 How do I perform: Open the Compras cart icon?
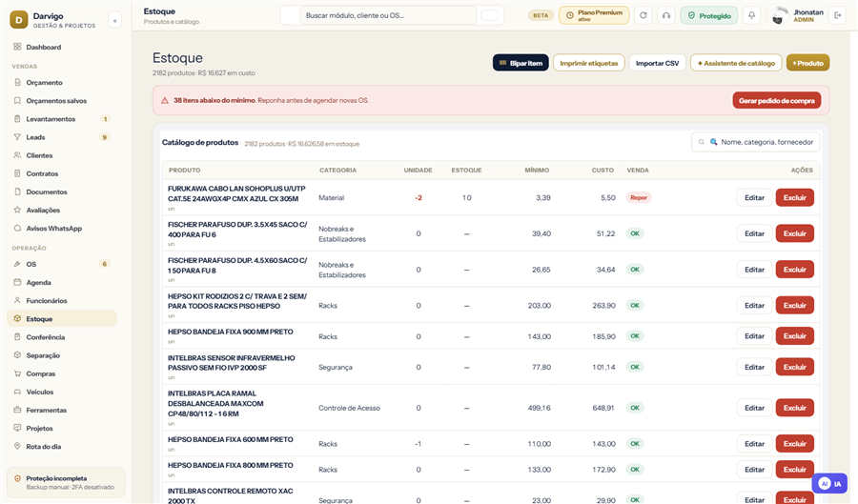pyautogui.click(x=17, y=373)
